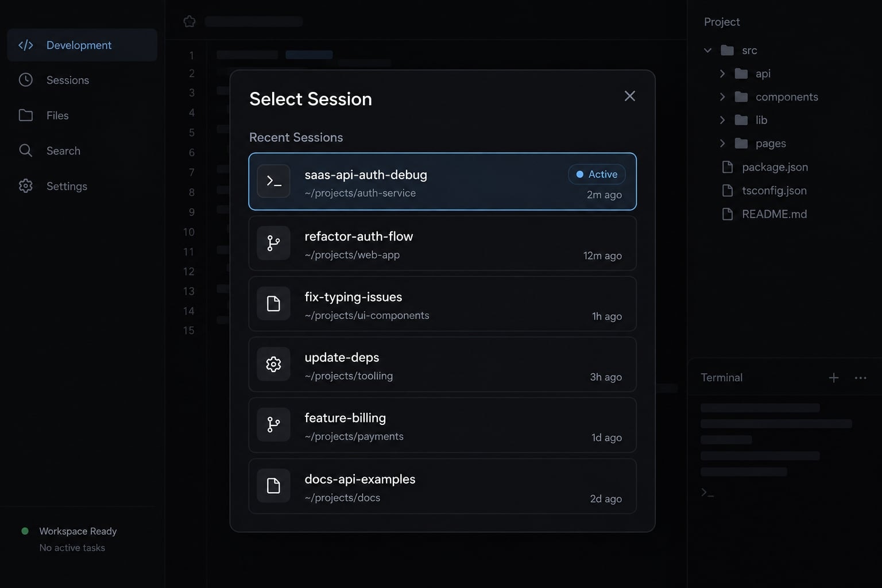Click the folder icon next to Files

(26, 115)
